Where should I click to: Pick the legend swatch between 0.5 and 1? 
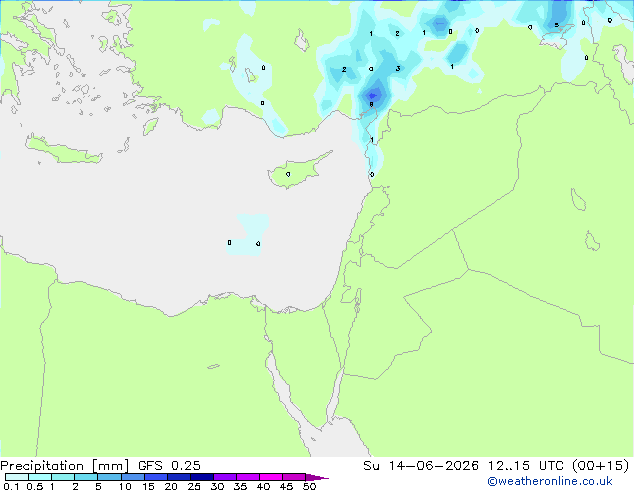coord(40,477)
